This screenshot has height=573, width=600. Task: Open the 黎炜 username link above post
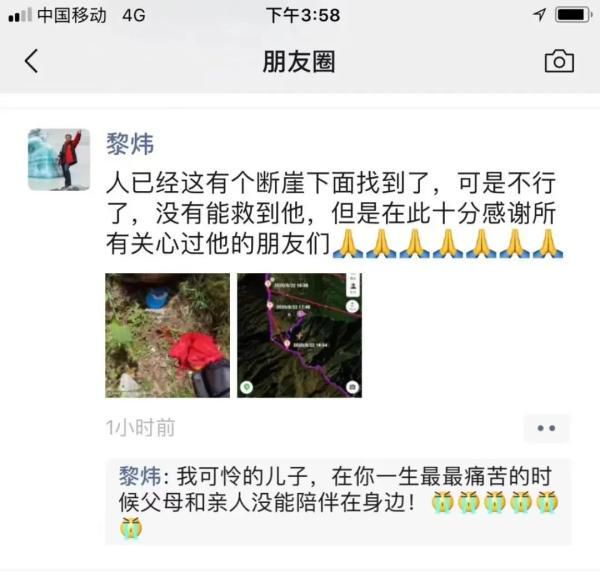tap(130, 144)
